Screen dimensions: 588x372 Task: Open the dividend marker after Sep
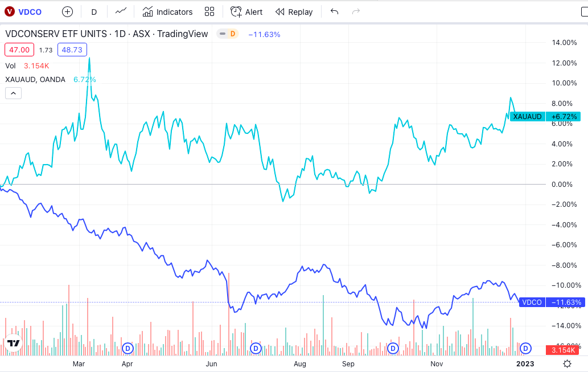(393, 348)
